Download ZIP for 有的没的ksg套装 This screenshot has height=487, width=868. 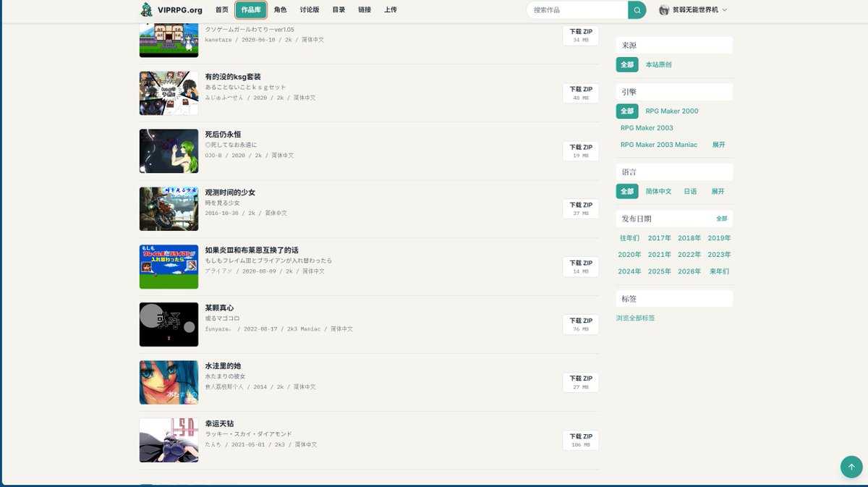[581, 93]
